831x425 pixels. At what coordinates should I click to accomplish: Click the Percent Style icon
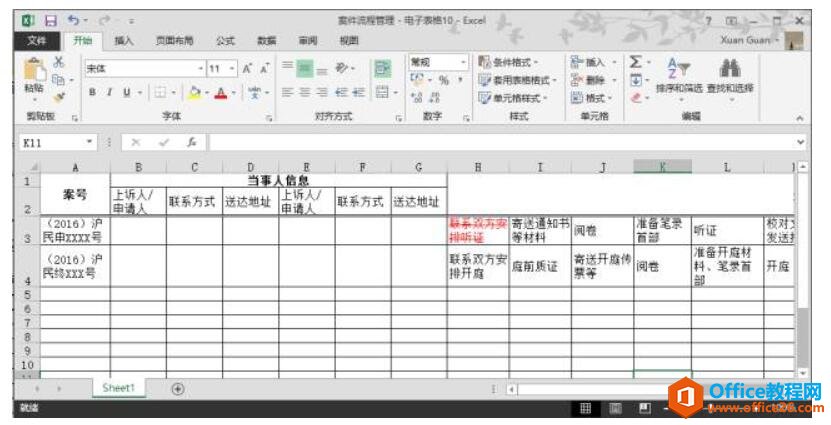[444, 80]
